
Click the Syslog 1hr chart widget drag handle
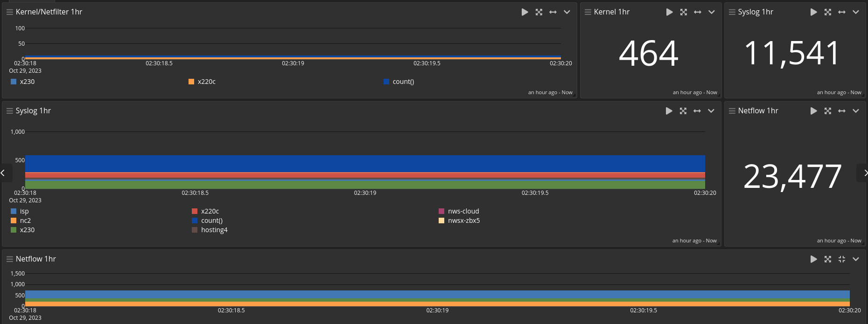(9, 111)
